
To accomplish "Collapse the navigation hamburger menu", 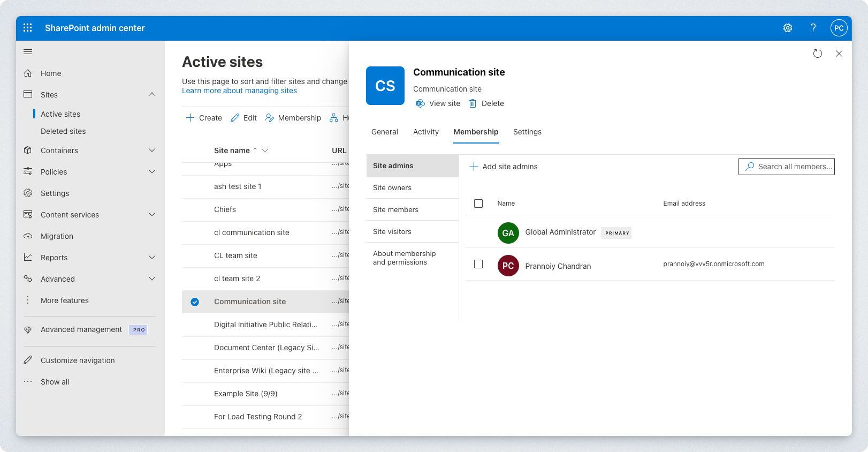I will click(28, 51).
